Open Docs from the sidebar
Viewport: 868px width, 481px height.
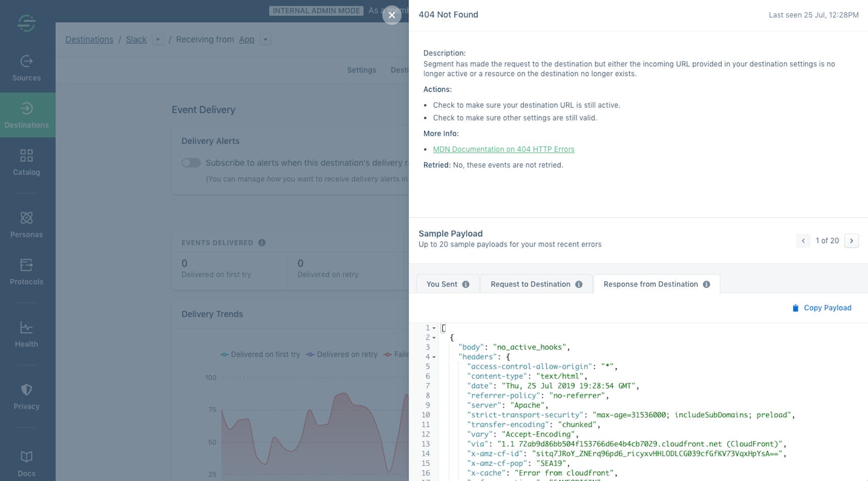click(x=26, y=462)
